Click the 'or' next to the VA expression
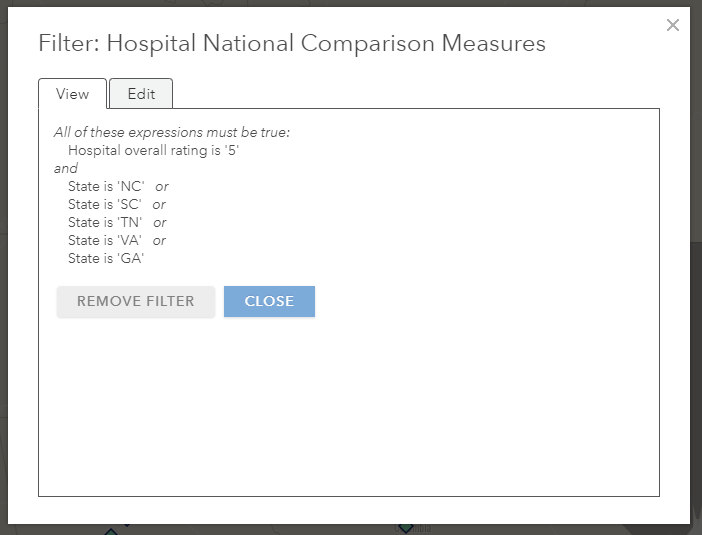This screenshot has height=535, width=702. 160,240
